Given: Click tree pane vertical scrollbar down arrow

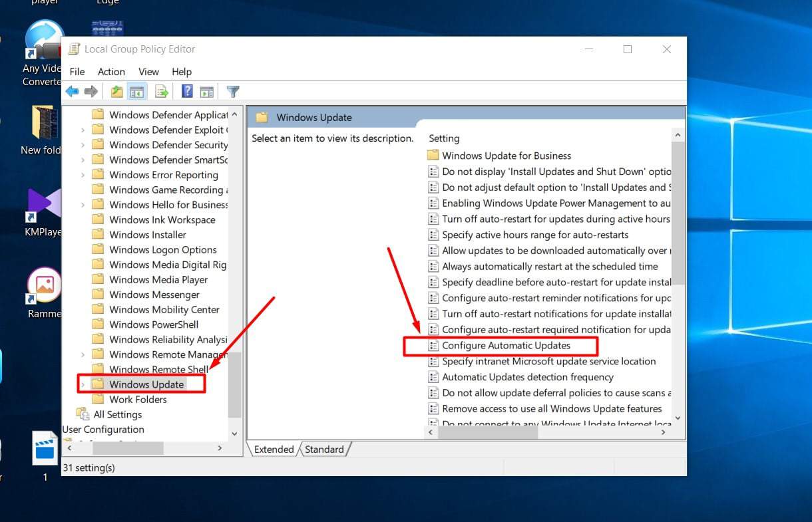Looking at the screenshot, I should click(x=234, y=434).
